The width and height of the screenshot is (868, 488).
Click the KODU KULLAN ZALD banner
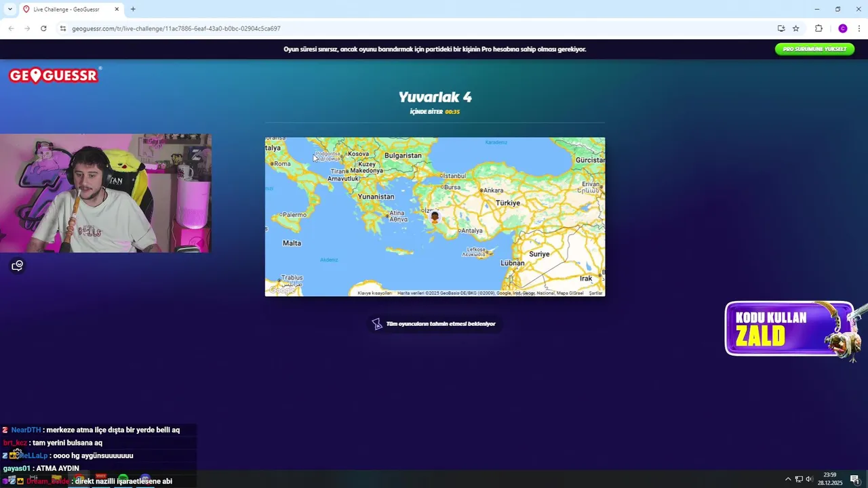(x=790, y=329)
